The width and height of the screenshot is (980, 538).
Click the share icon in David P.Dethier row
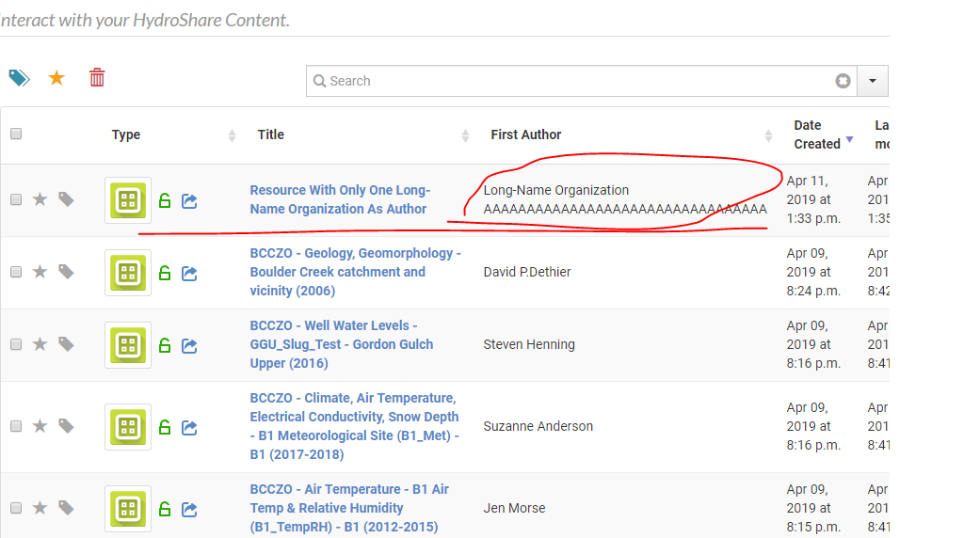click(189, 274)
